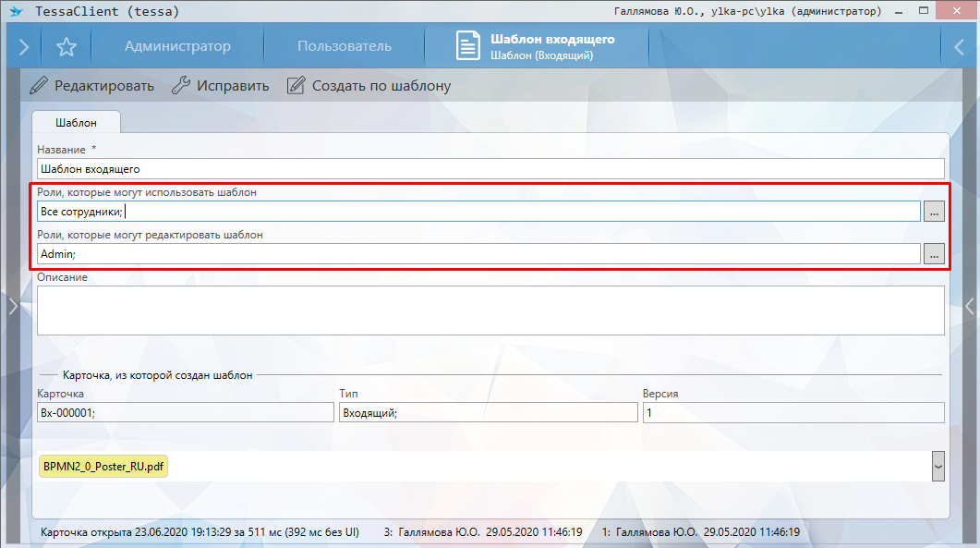Minimize the TessaClient window
Viewport: 980px width, 548px height.
[x=899, y=11]
